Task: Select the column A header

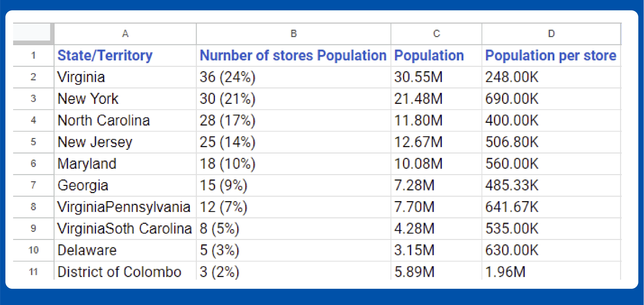Action: coord(125,34)
